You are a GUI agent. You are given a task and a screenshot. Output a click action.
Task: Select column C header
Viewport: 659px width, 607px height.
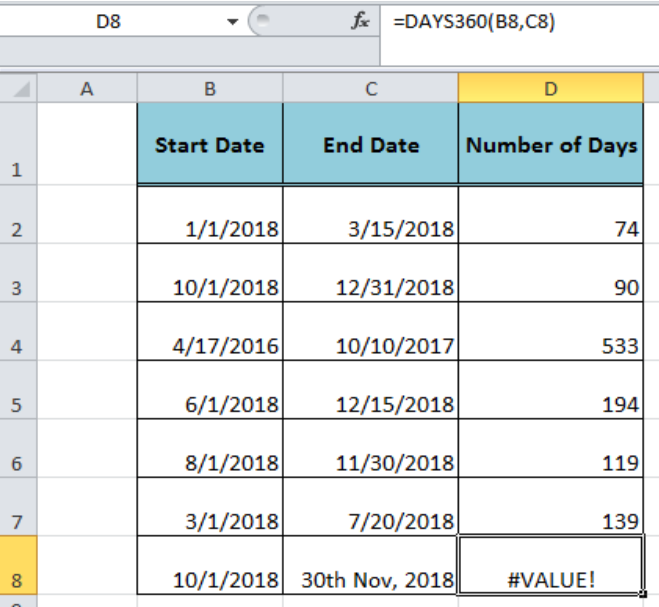(371, 88)
